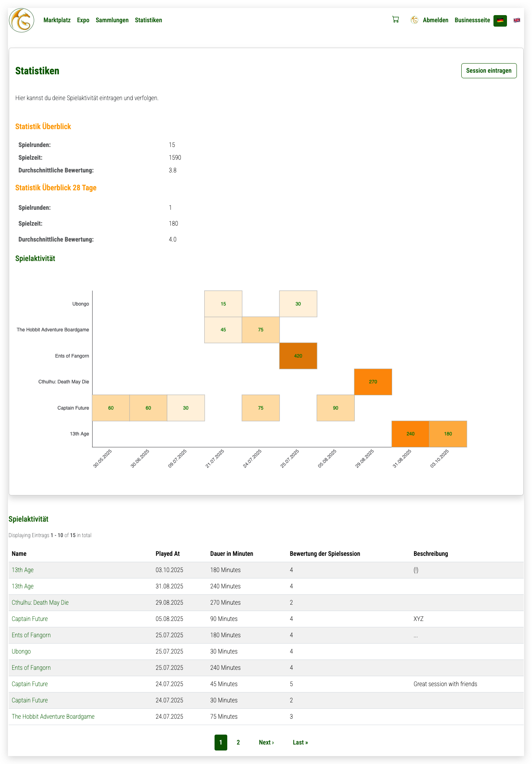532x764 pixels.
Task: Select the 240 13th Age heatmap cell
Action: click(410, 434)
